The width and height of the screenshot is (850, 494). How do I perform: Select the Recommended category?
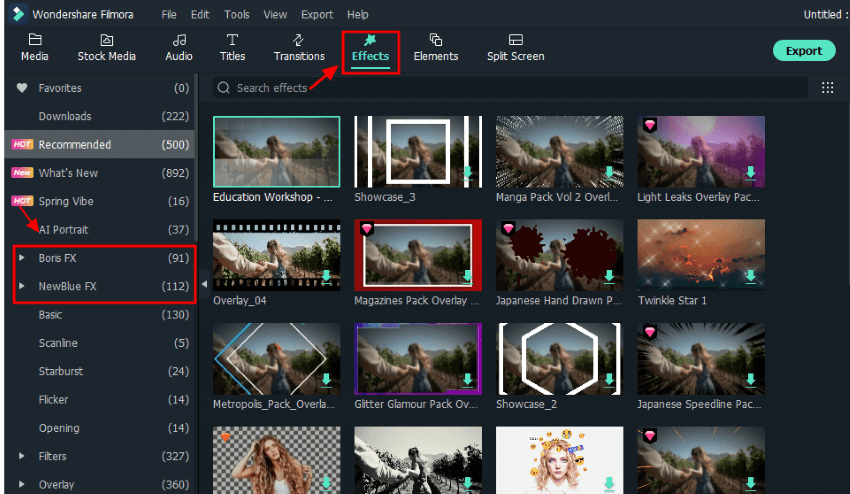coord(100,144)
